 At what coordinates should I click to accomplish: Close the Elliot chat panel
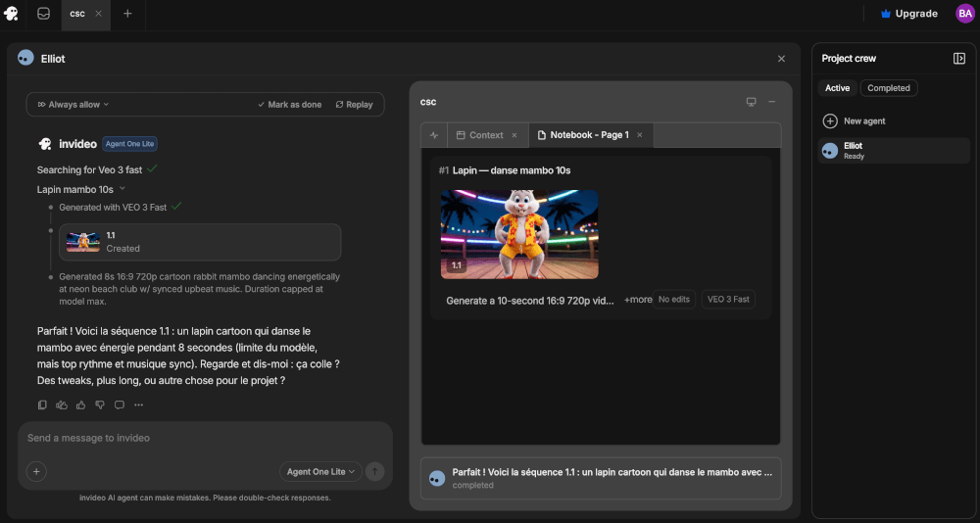[x=781, y=59]
